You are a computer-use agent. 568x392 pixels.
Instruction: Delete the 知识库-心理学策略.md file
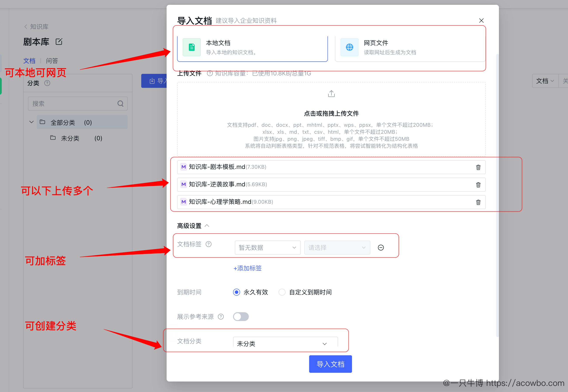[x=478, y=202]
